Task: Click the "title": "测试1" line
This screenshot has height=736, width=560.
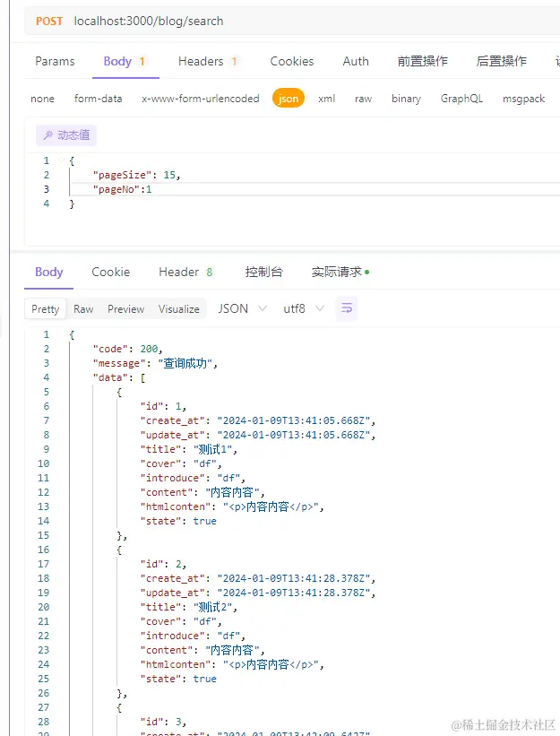Action: click(x=189, y=449)
